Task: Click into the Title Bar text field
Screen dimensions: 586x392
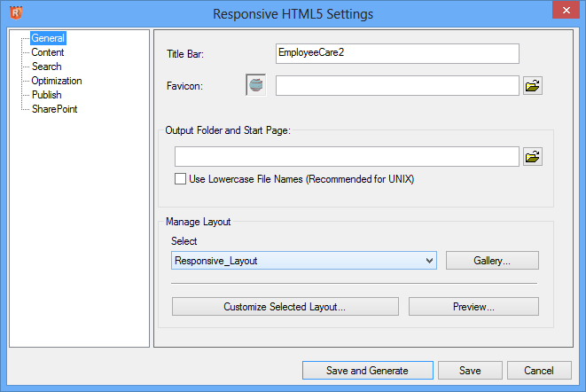Action: point(396,53)
